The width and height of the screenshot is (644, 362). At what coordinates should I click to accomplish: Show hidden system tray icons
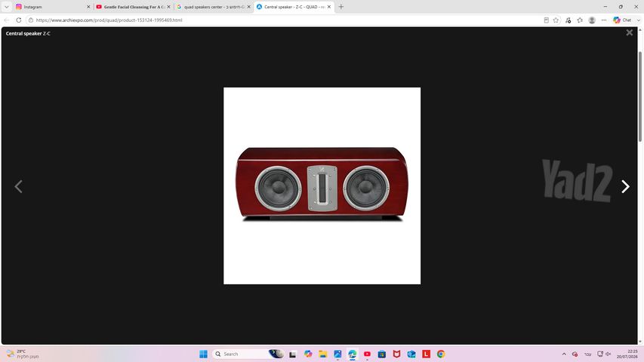click(564, 354)
